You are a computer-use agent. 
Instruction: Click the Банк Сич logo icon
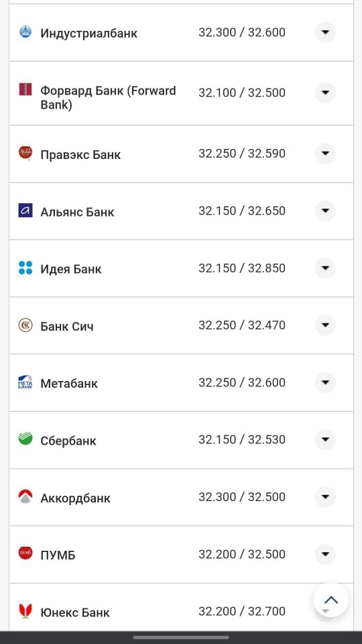(25, 325)
